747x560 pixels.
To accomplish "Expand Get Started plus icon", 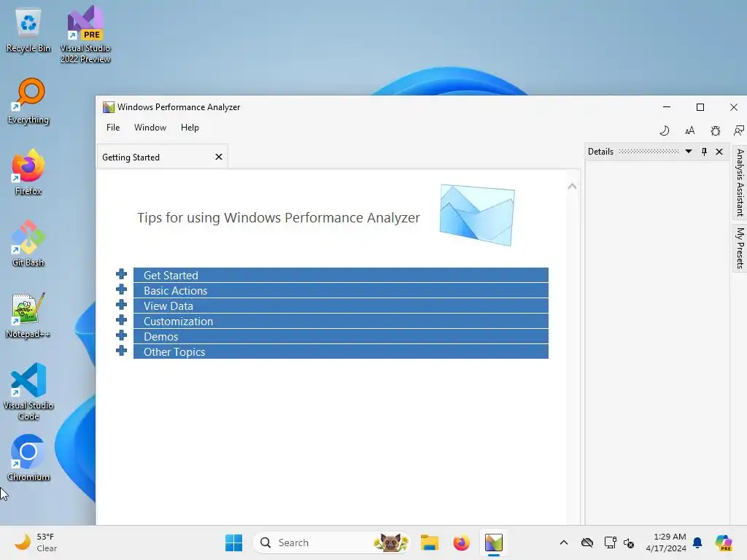I will coord(122,274).
